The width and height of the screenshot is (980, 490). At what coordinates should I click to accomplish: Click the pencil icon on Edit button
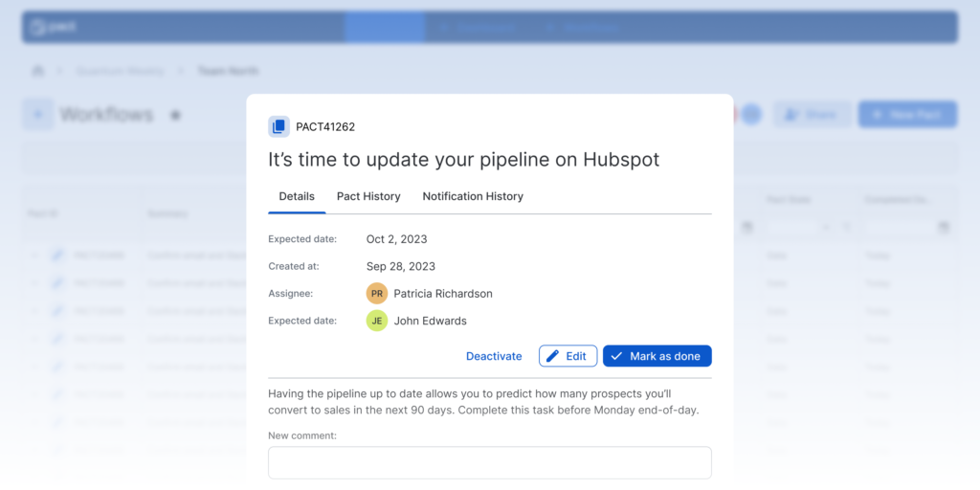[x=551, y=356]
